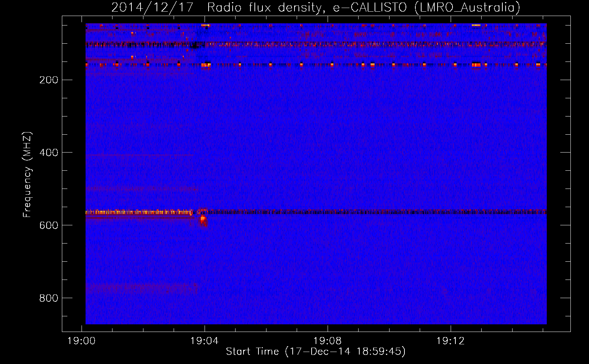Viewport: 589px width, 364px height.
Task: Click the 800 frequency tick label
Action: point(49,298)
